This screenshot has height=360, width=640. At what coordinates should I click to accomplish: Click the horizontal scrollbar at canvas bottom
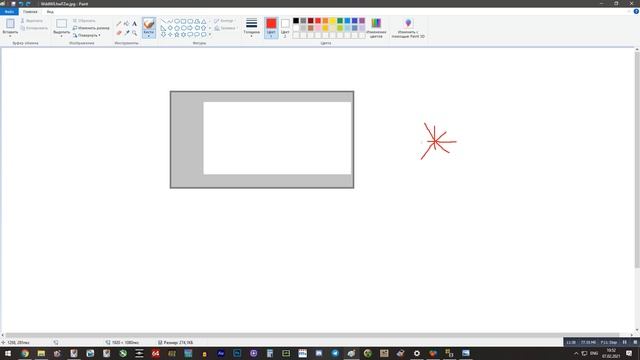click(x=312, y=335)
